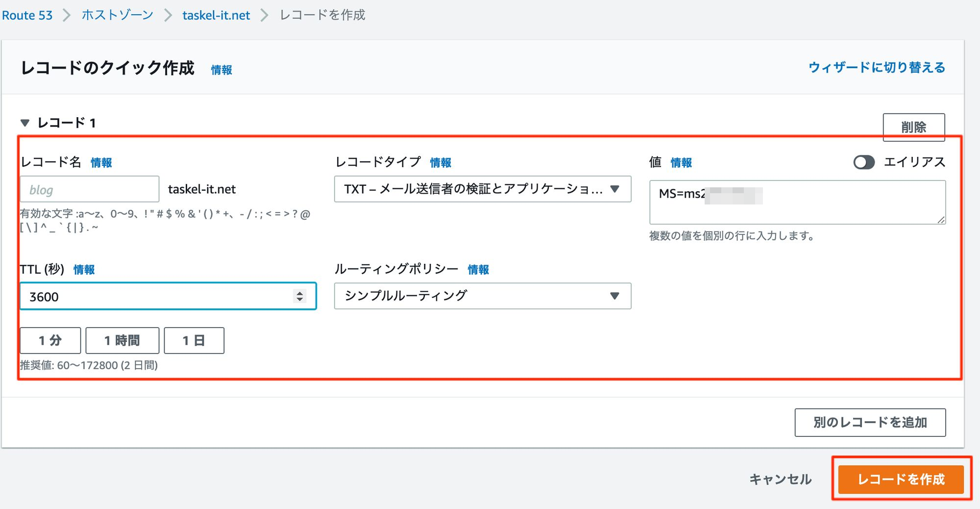Set TTL to 1 日
The image size is (980, 509).
point(194,340)
